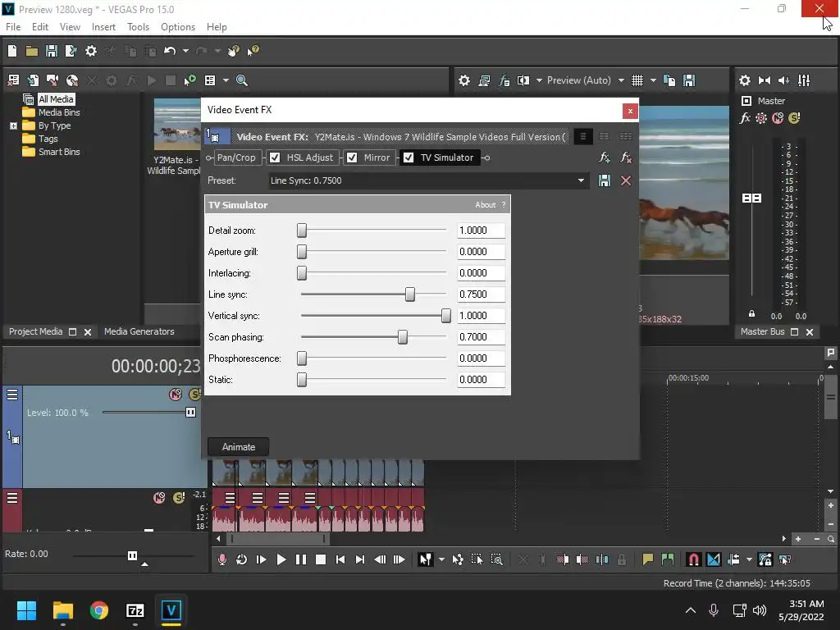Screen dimensions: 840x630
Task: Toggle Master Bus mute icon
Action: (778, 118)
